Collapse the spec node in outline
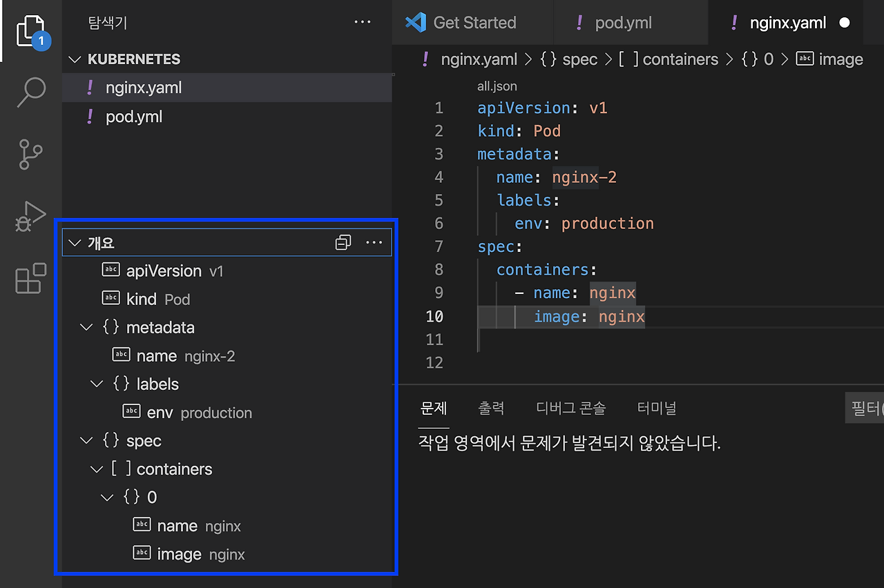 click(86, 440)
